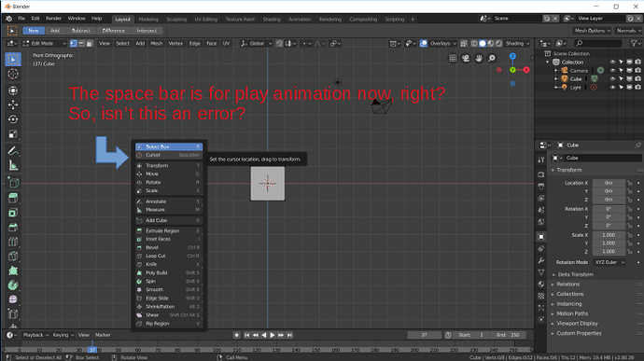Screen dimensions: 644x361
Task: Select the Move tool in left toolbar
Action: tap(13, 104)
